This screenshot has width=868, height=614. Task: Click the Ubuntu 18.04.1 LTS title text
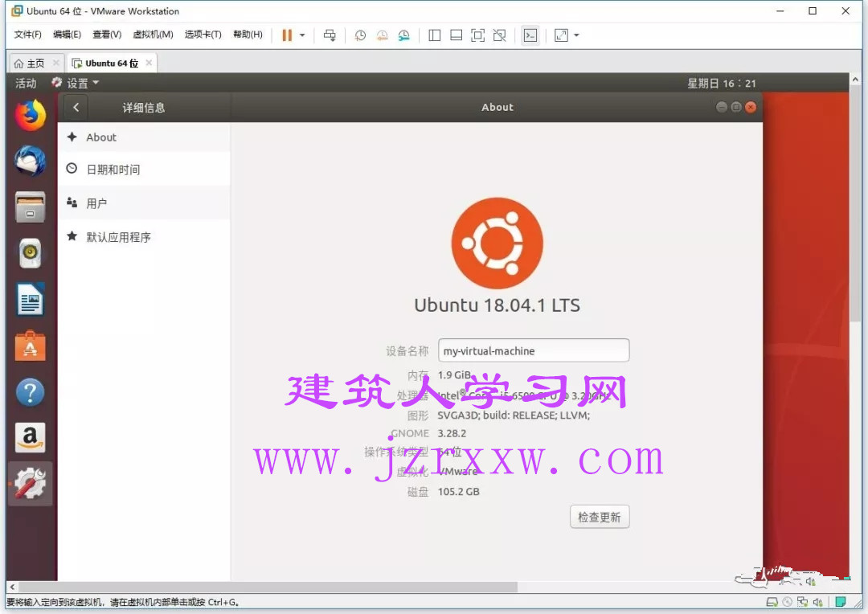point(497,305)
